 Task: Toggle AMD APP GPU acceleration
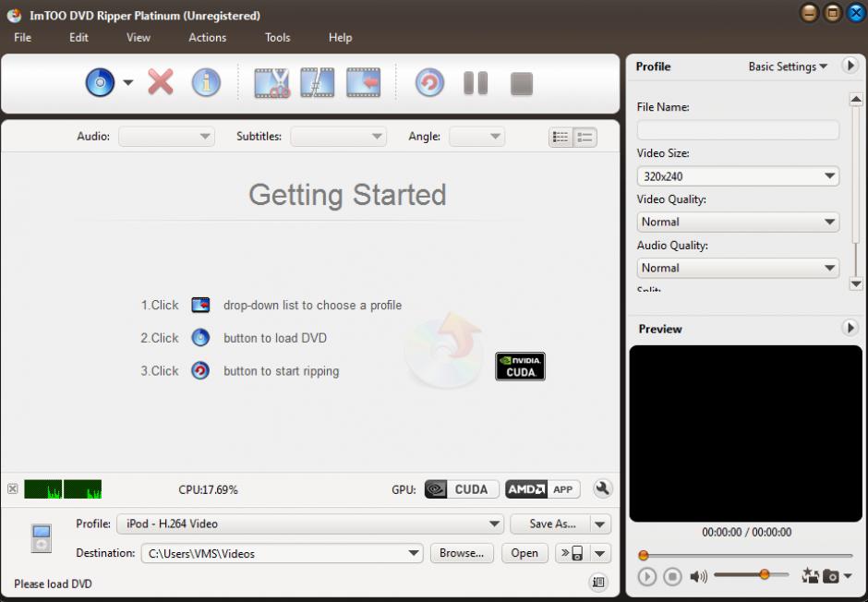point(543,489)
